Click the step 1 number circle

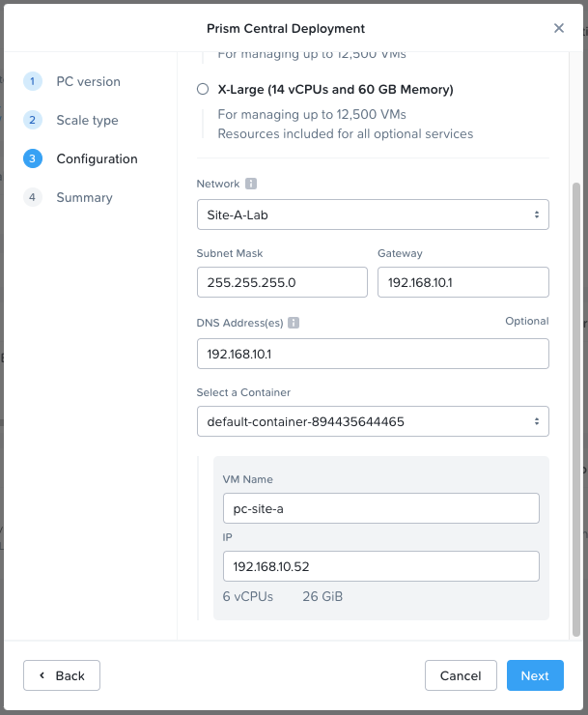(x=33, y=81)
